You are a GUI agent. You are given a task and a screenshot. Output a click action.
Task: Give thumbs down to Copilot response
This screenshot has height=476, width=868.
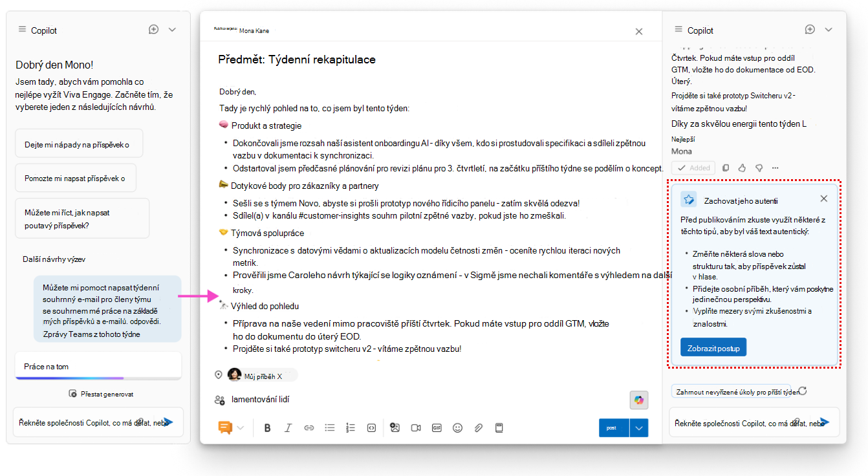click(759, 168)
